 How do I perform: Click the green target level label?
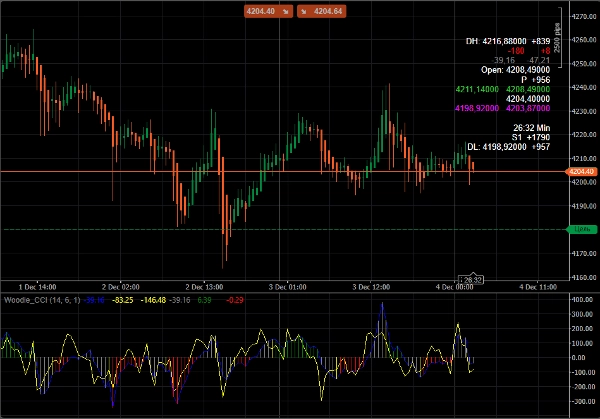click(581, 230)
